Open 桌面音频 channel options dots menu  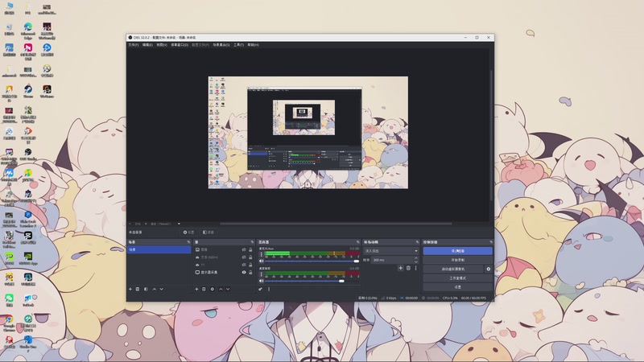click(261, 274)
